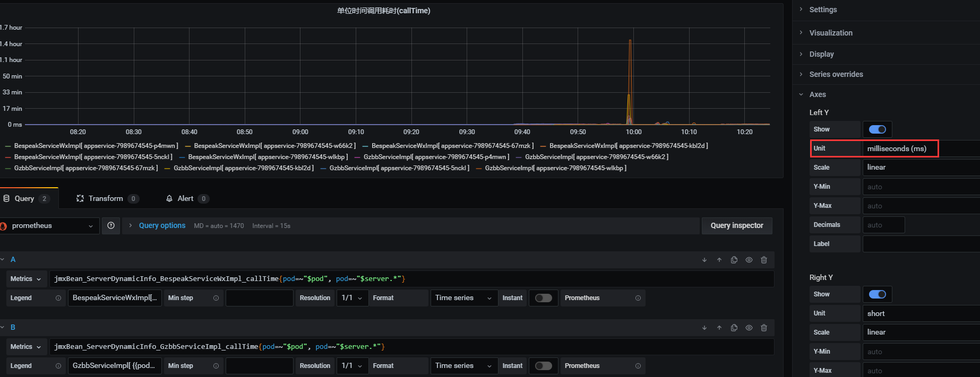The image size is (980, 377).
Task: Click Legend info icon in query A
Action: click(x=58, y=298)
